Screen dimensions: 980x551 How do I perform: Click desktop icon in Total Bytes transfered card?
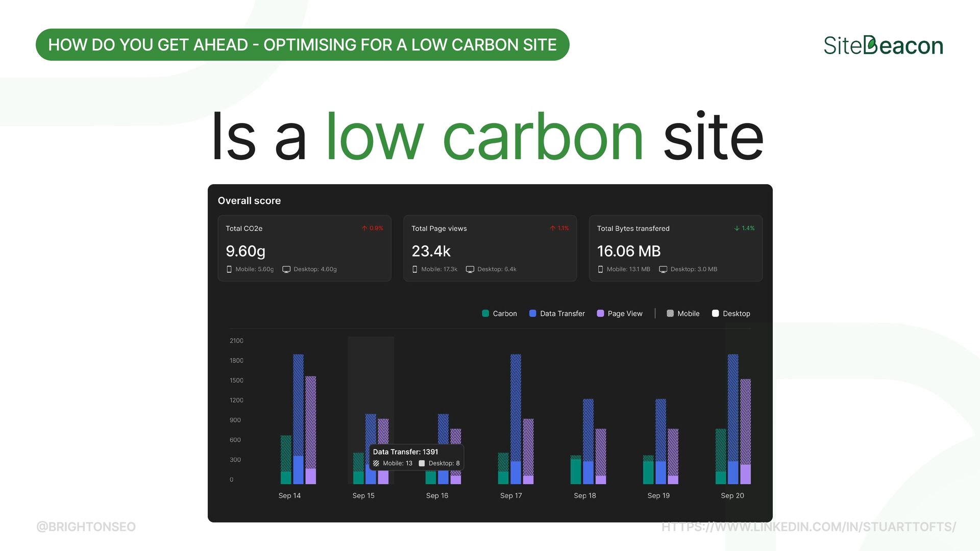[x=663, y=269]
